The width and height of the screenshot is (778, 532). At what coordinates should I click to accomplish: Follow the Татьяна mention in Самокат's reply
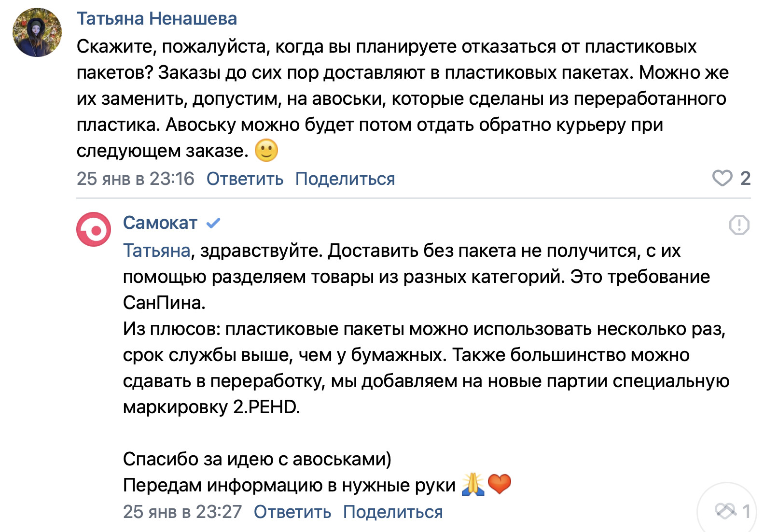click(x=156, y=251)
